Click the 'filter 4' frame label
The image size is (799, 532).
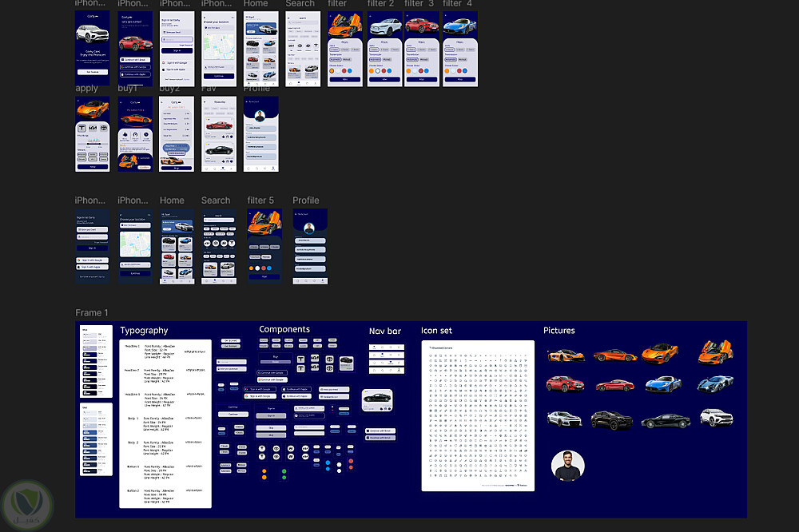point(457,3)
